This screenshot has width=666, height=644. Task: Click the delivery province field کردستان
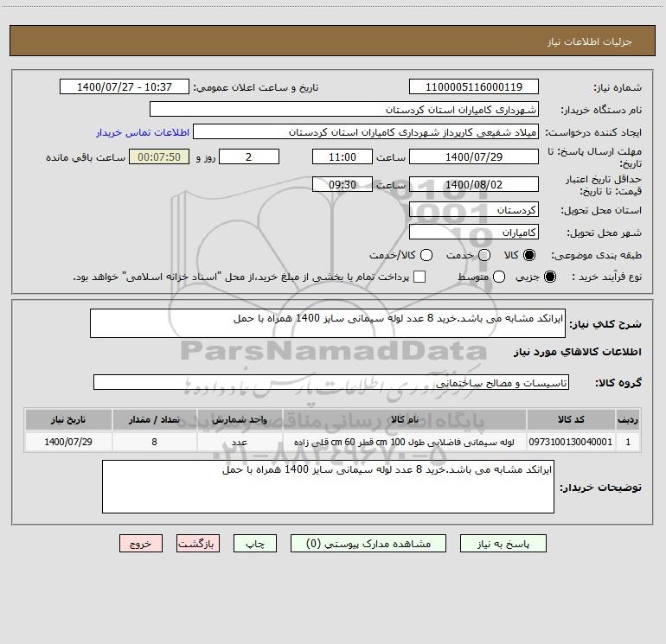pyautogui.click(x=474, y=210)
